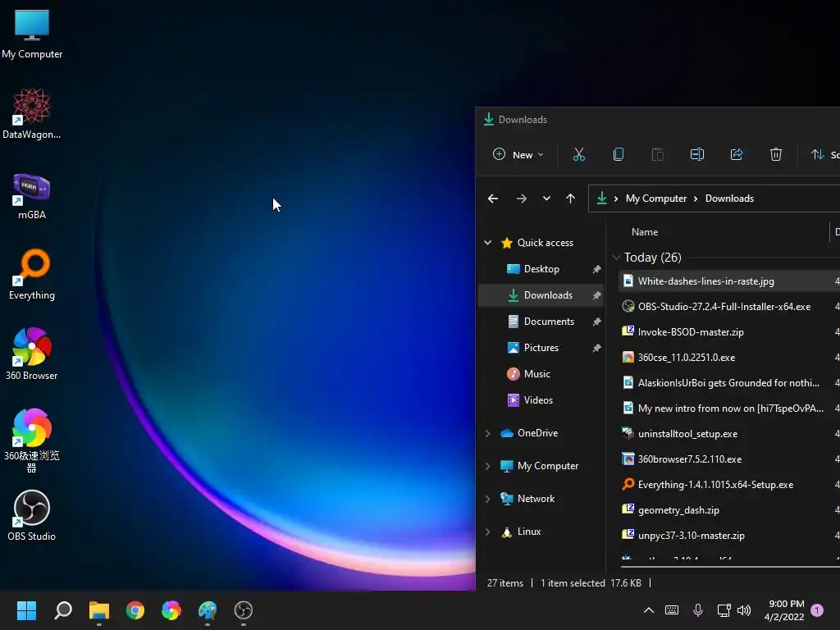Screen dimensions: 840x630
Task: Click the Paste icon in Explorer toolbar
Action: click(657, 155)
